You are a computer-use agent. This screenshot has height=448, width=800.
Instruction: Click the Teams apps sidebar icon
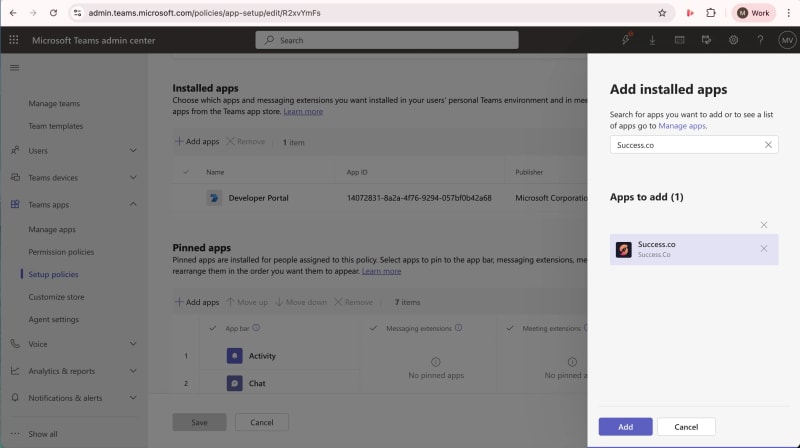pos(15,204)
